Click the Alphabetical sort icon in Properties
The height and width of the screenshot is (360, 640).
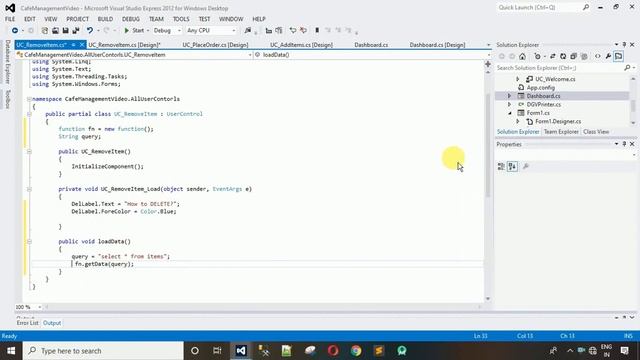512,166
